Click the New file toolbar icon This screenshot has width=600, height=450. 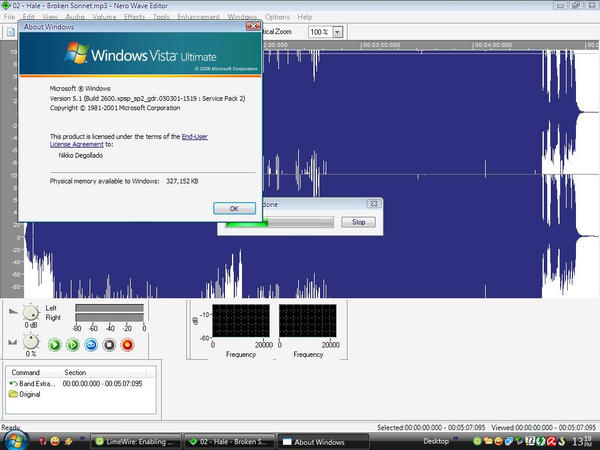point(11,32)
